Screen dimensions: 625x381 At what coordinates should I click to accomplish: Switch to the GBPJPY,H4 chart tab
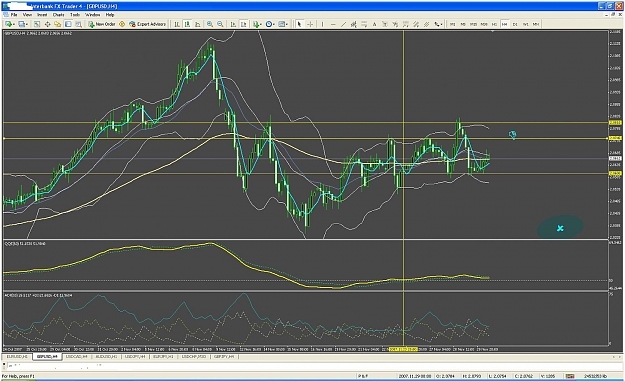[x=224, y=356]
